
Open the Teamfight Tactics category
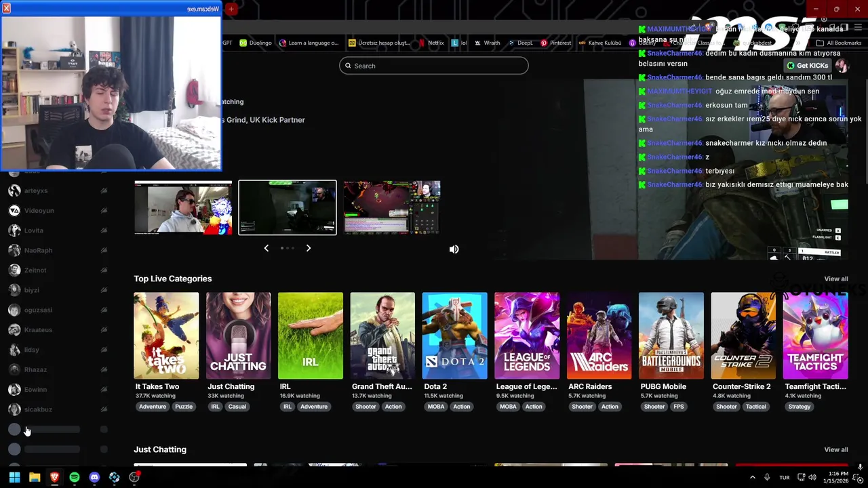click(x=815, y=335)
